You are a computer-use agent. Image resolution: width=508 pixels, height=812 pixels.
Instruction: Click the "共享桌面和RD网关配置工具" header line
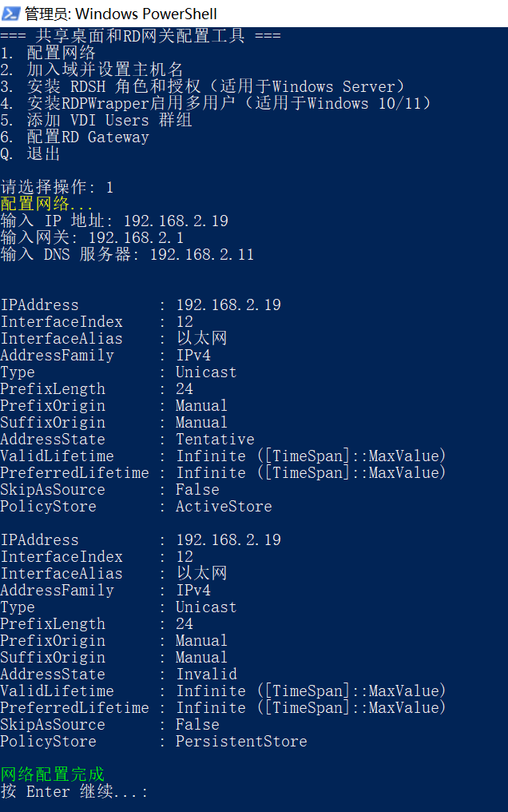coord(140,36)
